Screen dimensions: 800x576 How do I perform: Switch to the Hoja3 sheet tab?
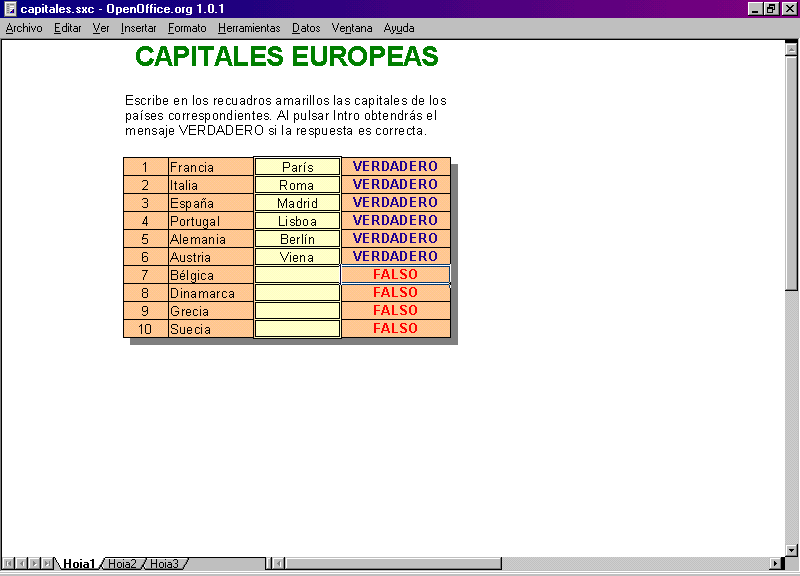coord(164,564)
